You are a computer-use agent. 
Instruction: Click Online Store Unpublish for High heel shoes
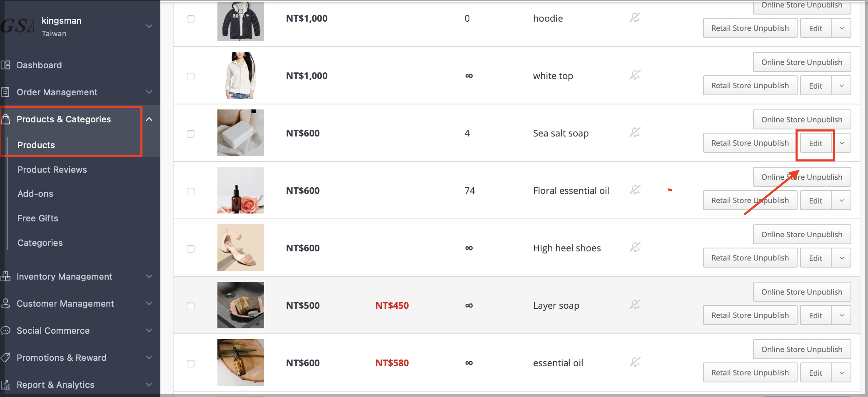tap(802, 234)
